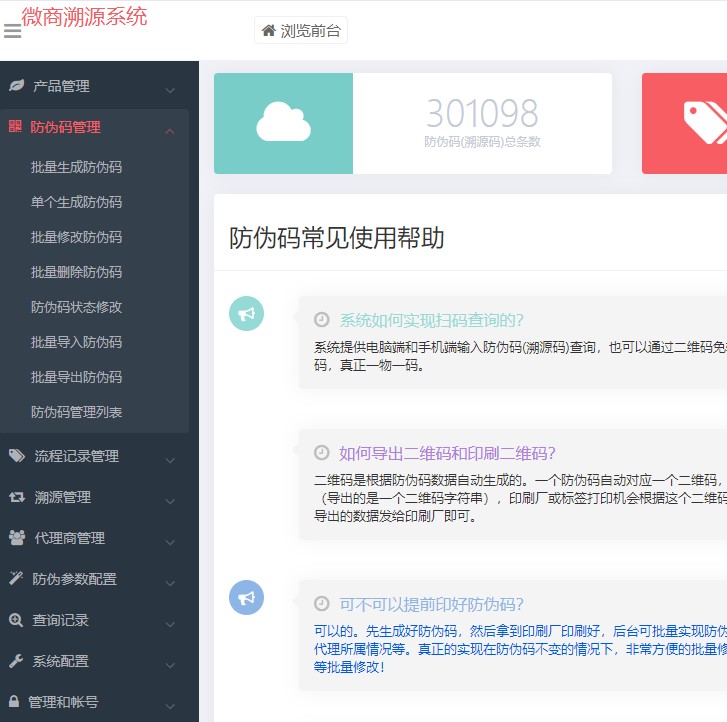The width and height of the screenshot is (727, 722).
Task: Toggle the hamburger sidebar menu icon
Action: 13,31
